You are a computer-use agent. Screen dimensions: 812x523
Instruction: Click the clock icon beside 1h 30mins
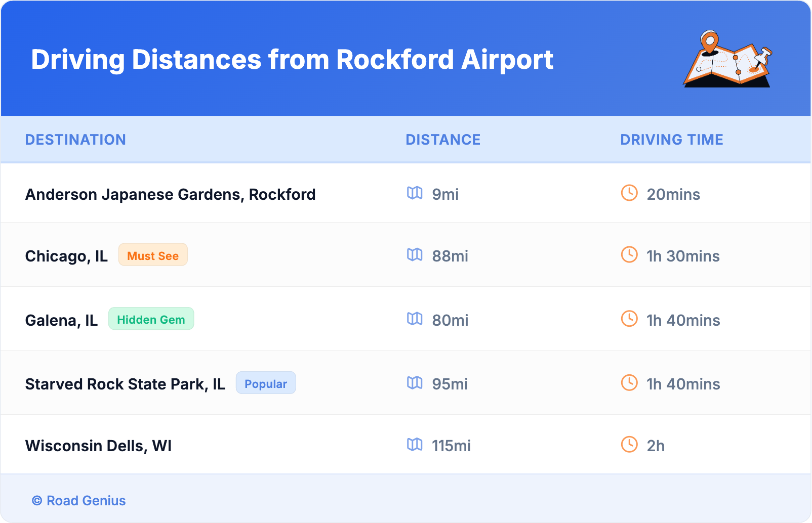point(629,255)
